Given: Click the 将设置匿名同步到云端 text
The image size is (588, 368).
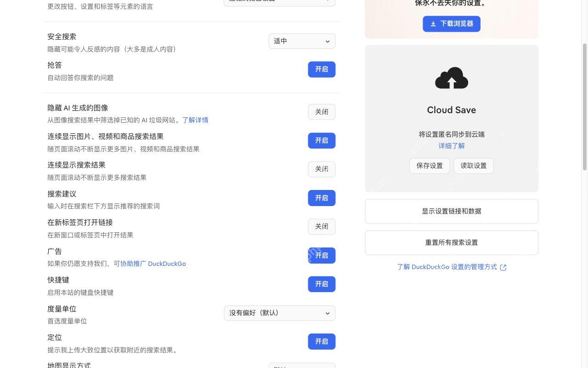Looking at the screenshot, I should 452,135.
